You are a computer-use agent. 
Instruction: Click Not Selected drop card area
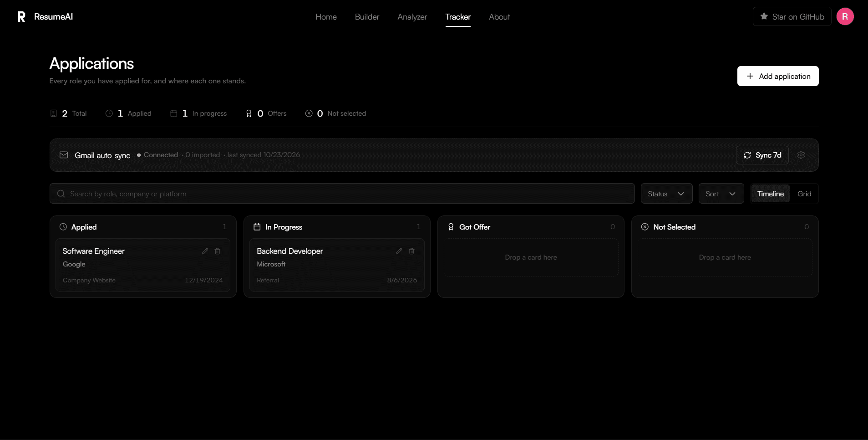pyautogui.click(x=725, y=257)
